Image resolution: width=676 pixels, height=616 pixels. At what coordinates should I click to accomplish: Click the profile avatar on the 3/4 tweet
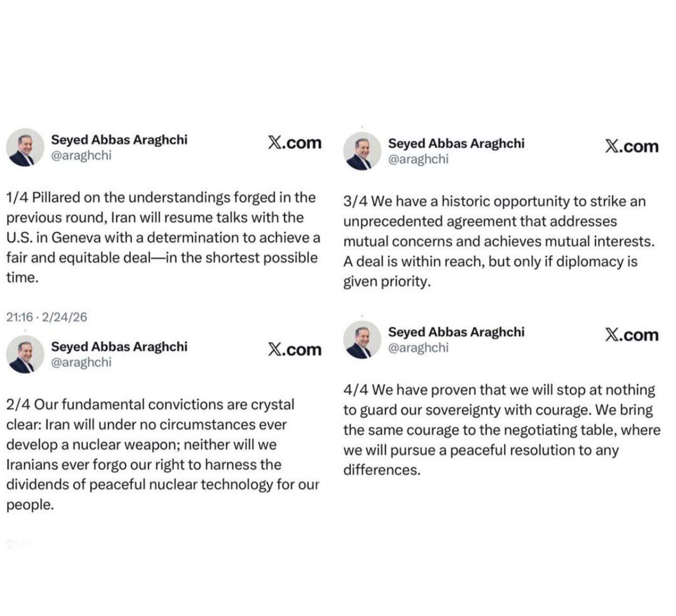click(362, 151)
